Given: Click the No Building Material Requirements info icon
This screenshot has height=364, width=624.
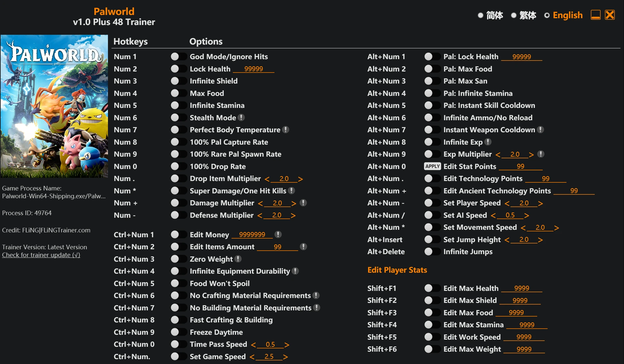Looking at the screenshot, I should point(316,307).
